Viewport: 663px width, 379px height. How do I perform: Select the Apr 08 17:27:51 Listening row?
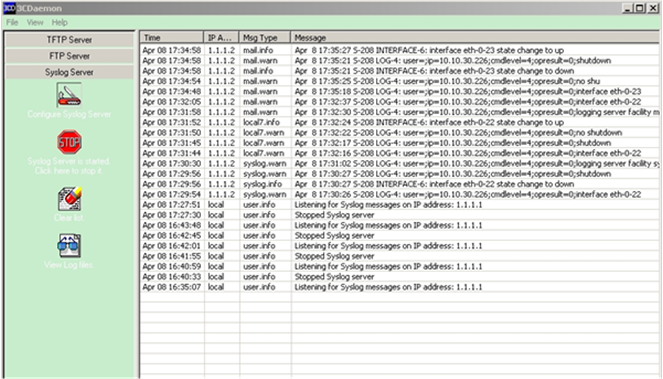click(400, 205)
